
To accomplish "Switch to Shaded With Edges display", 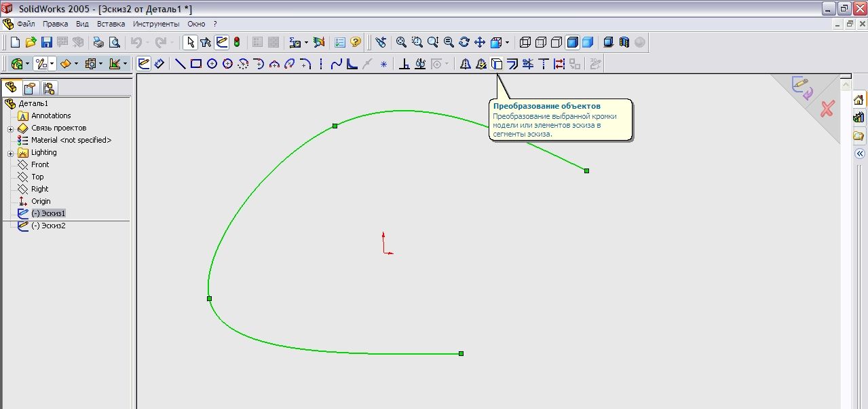I will (572, 42).
